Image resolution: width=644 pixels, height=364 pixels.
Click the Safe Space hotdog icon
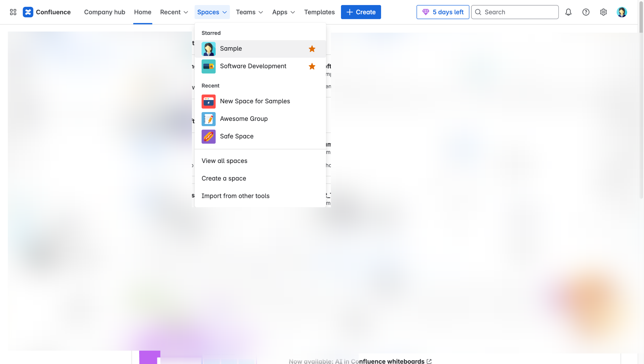(x=208, y=137)
